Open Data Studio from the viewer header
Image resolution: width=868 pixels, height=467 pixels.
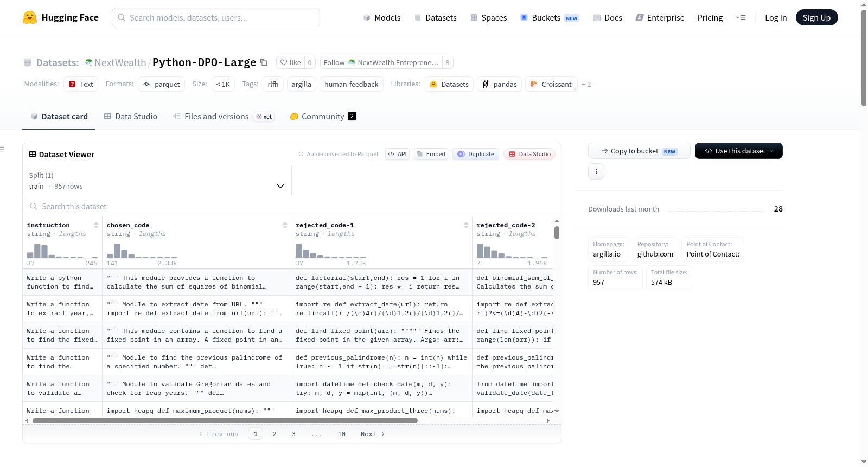click(529, 154)
